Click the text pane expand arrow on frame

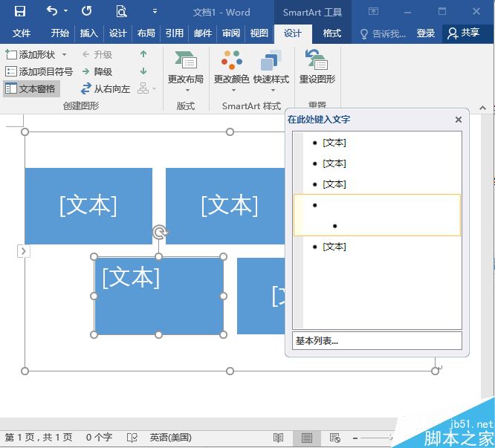pos(23,251)
